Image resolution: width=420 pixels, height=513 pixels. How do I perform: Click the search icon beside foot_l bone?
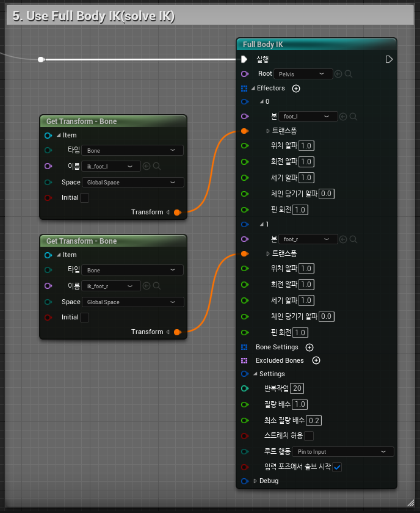click(353, 117)
